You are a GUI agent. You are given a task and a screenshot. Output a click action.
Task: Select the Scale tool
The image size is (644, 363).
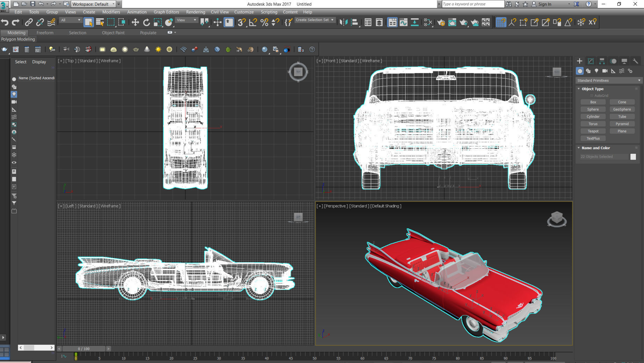point(158,22)
